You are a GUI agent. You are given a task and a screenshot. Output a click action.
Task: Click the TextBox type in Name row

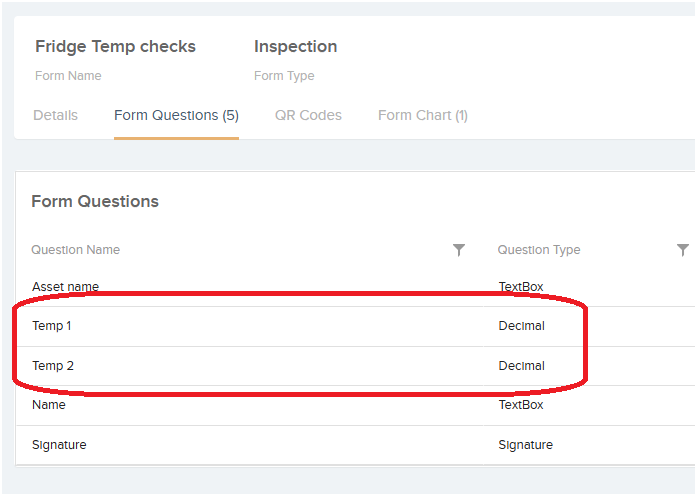pyautogui.click(x=521, y=405)
